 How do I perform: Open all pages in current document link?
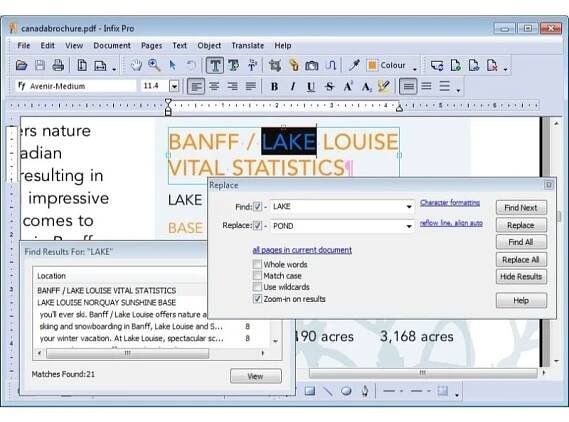pyautogui.click(x=302, y=250)
